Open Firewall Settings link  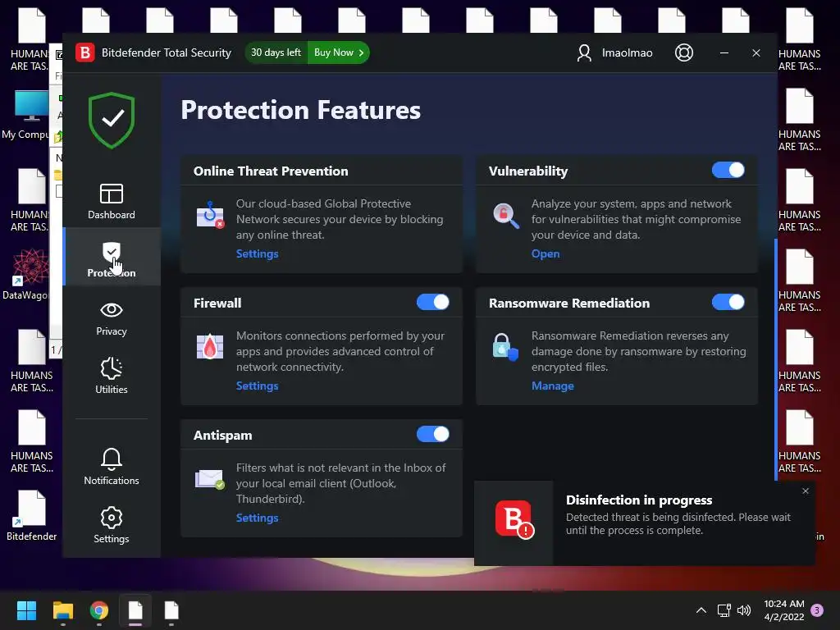pos(257,386)
